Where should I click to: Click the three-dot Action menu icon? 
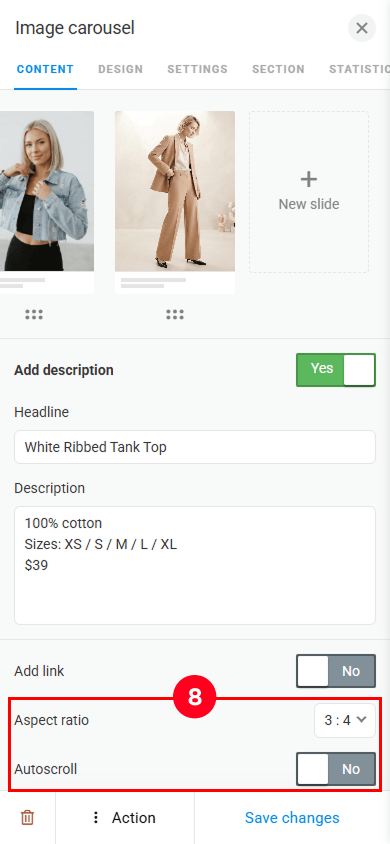[x=96, y=818]
